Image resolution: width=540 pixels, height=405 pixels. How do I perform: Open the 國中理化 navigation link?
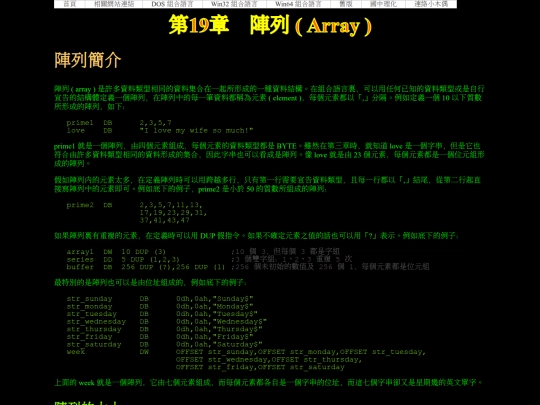click(x=383, y=4)
